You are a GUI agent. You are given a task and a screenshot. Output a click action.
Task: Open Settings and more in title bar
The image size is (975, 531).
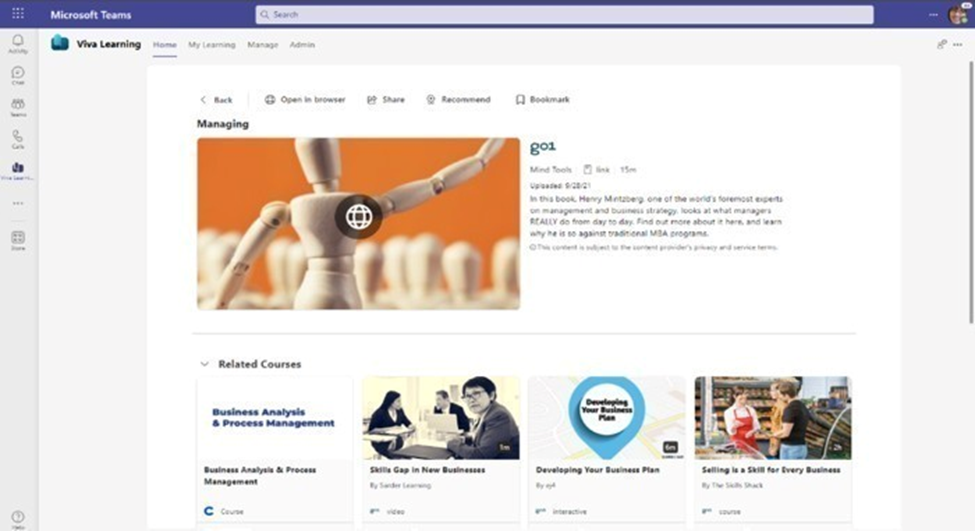(x=933, y=14)
